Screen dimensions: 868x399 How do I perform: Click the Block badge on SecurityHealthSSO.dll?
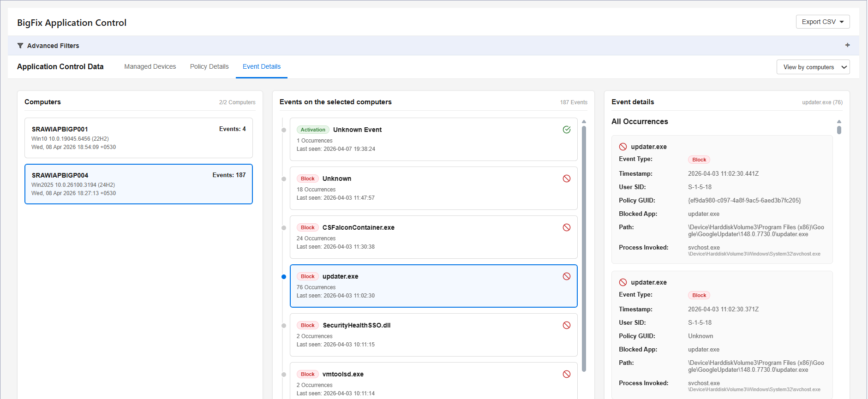tap(307, 325)
